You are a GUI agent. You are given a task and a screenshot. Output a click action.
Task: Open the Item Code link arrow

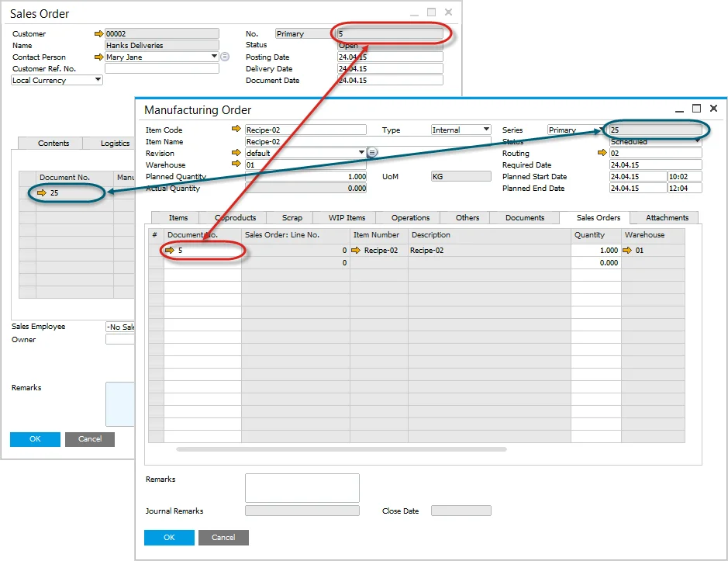(236, 130)
